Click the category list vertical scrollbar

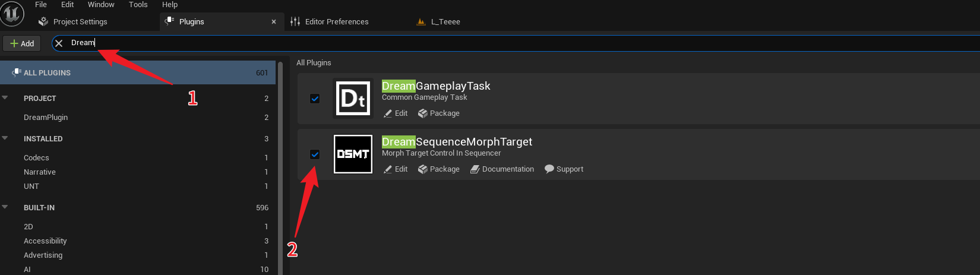click(x=280, y=167)
